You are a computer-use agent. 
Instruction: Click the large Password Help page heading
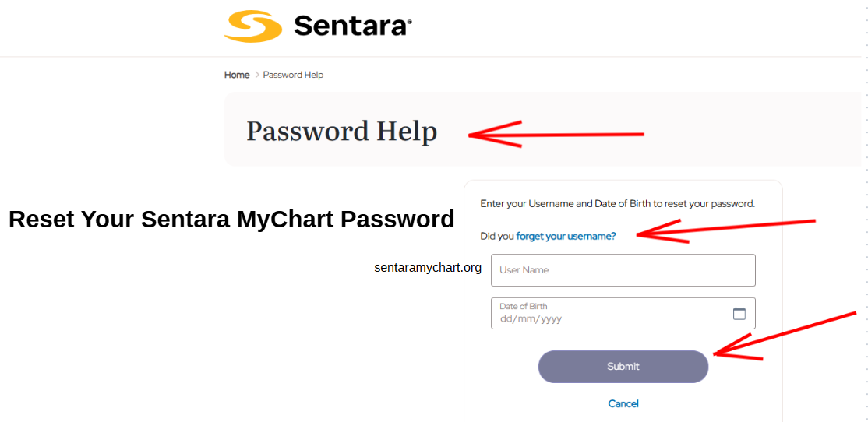coord(341,132)
